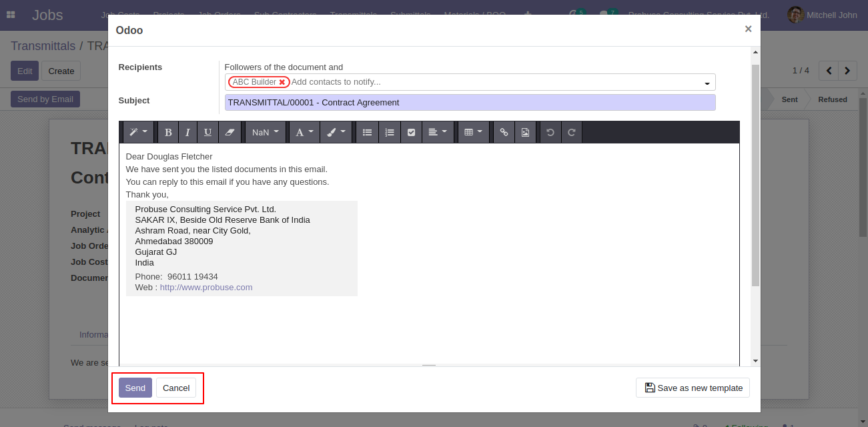
Task: Toggle italic formatting in the editor
Action: point(187,132)
